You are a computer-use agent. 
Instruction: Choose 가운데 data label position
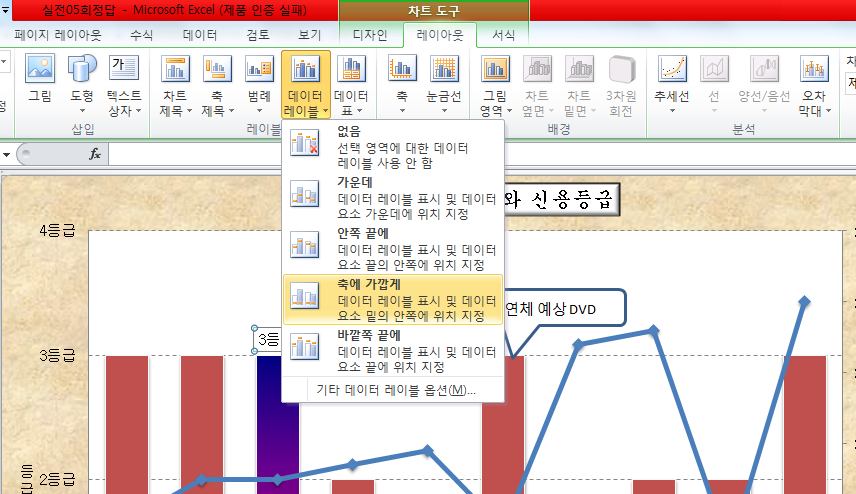pyautogui.click(x=393, y=198)
